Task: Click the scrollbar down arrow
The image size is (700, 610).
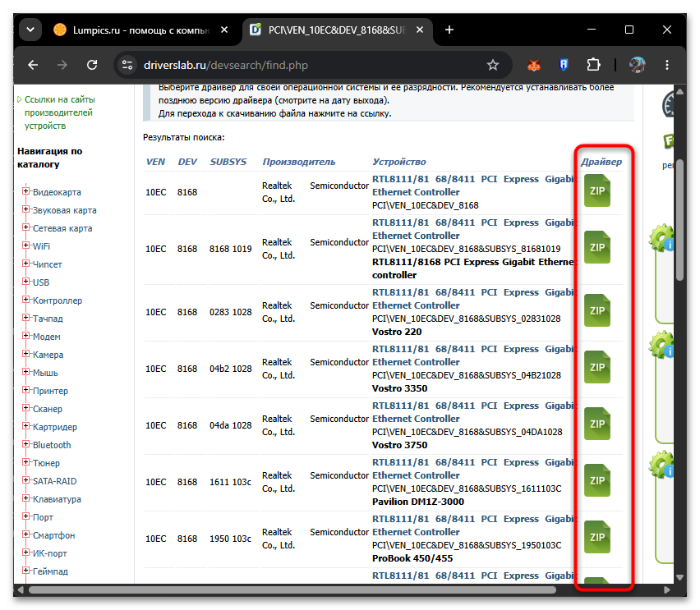Action: pos(680,577)
